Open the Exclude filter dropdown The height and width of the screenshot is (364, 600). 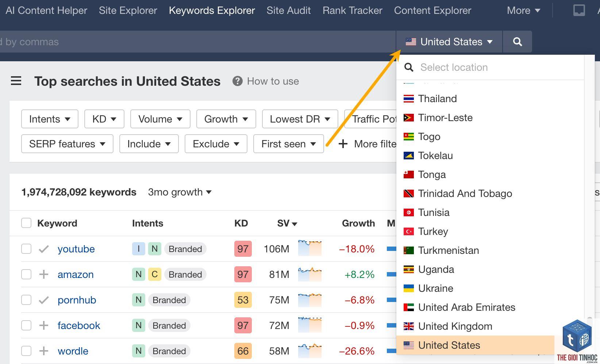point(216,144)
